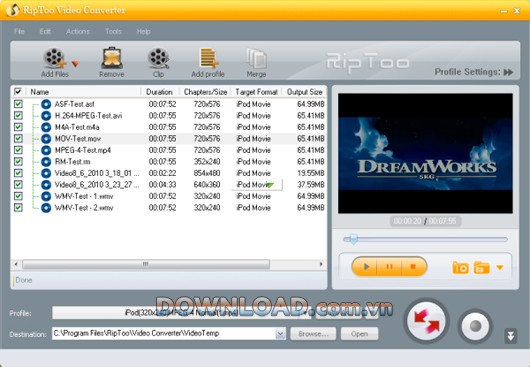Sort by the Duration column header

(x=159, y=92)
